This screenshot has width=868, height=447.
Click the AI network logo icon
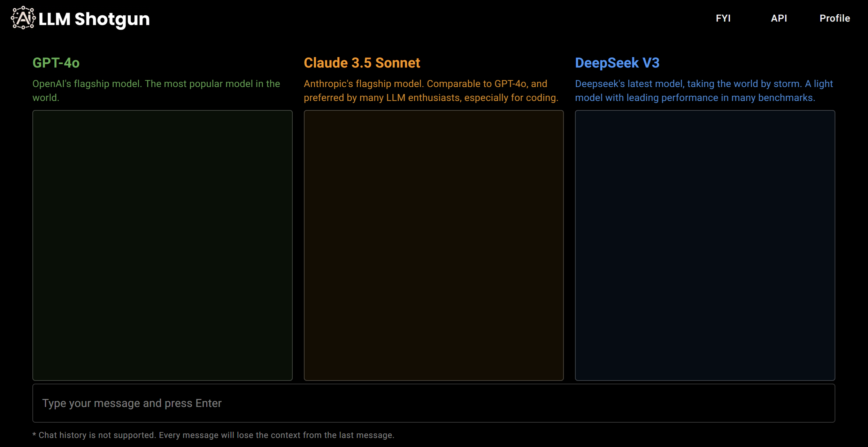[23, 18]
